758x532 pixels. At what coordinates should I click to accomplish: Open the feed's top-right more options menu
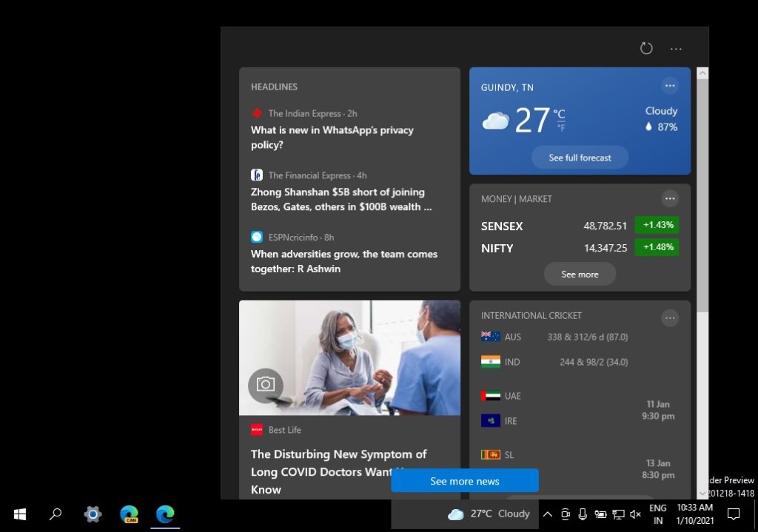pos(676,47)
